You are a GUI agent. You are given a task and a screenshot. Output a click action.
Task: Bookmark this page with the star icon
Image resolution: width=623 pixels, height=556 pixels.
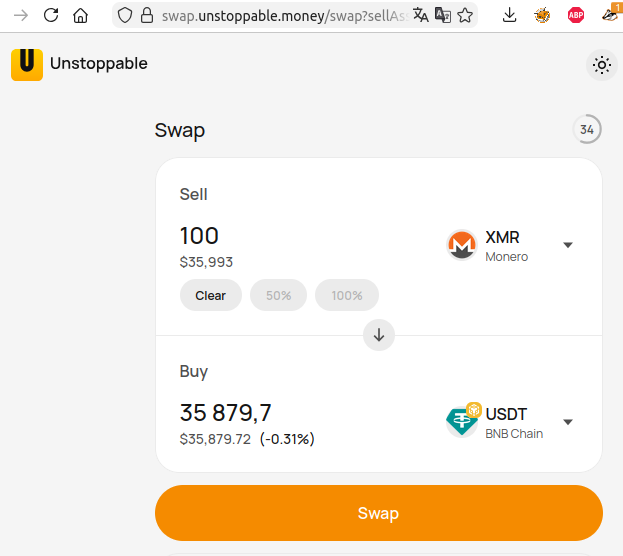click(465, 15)
